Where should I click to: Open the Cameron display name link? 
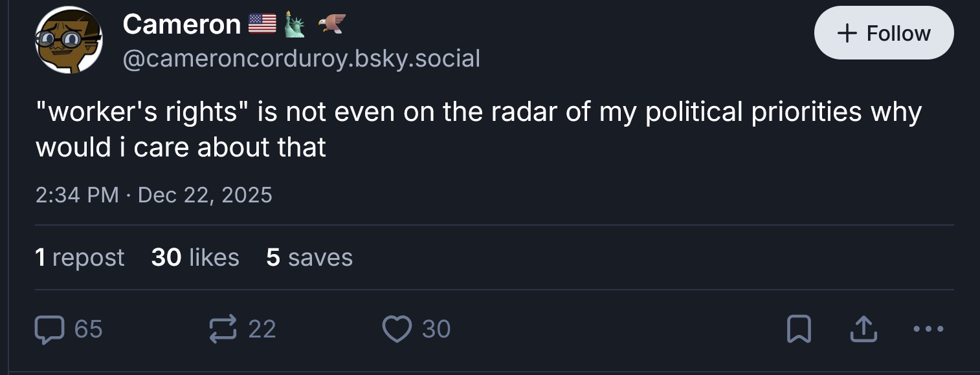coord(181,25)
